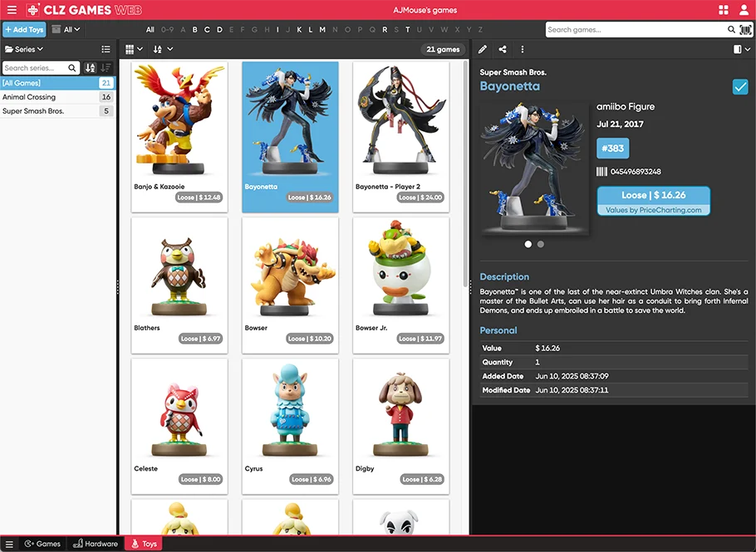Open the sort order dropdown

163,49
